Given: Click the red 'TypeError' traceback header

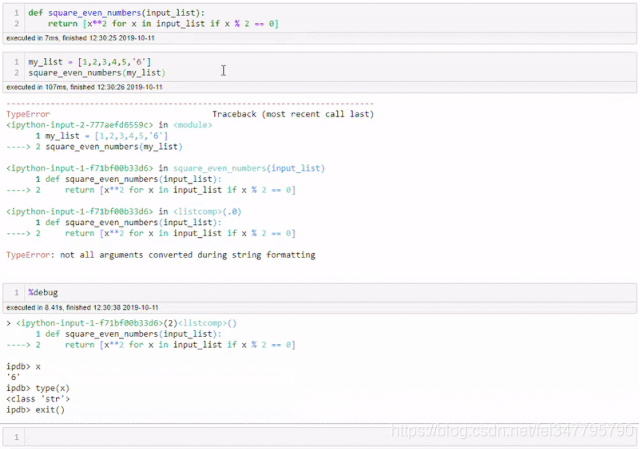Looking at the screenshot, I should [x=28, y=114].
